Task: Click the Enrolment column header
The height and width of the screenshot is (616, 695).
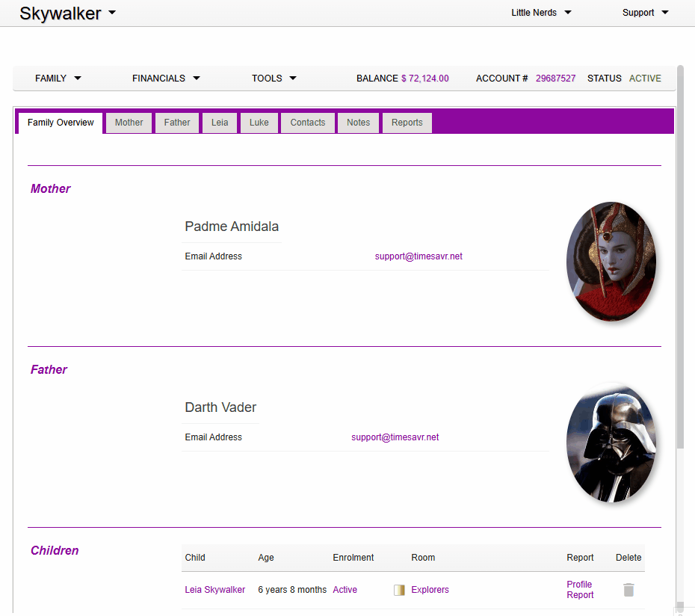Action: tap(353, 558)
